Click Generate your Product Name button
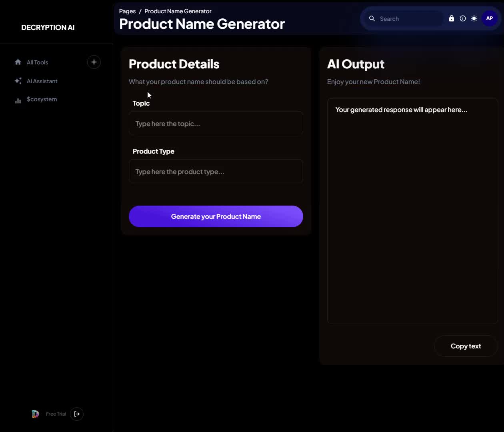This screenshot has height=432, width=504. coord(216,216)
